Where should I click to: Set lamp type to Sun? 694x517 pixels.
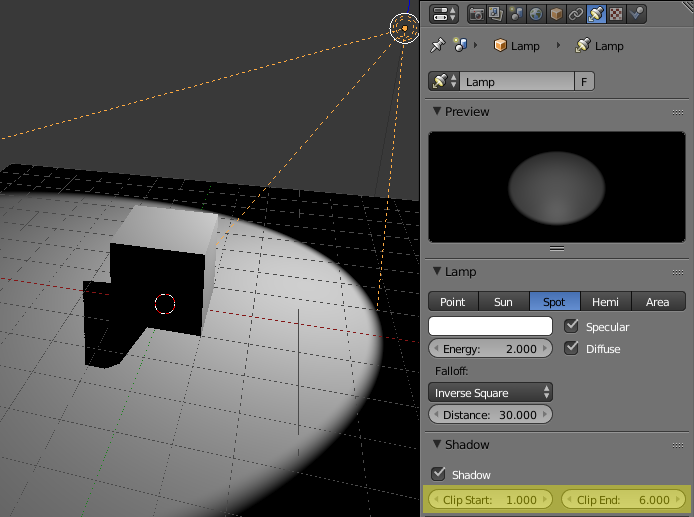coord(504,301)
